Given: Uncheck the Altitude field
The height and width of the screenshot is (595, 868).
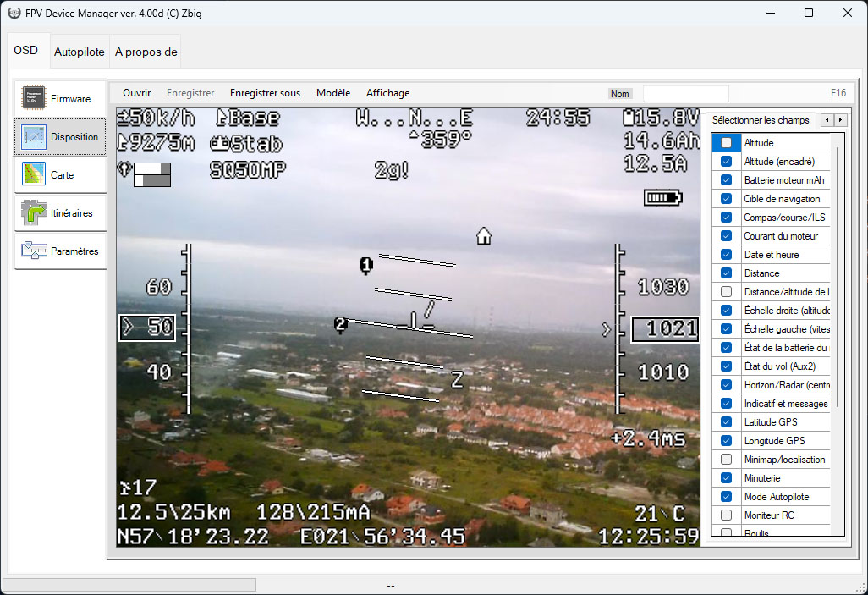Looking at the screenshot, I should tap(726, 142).
